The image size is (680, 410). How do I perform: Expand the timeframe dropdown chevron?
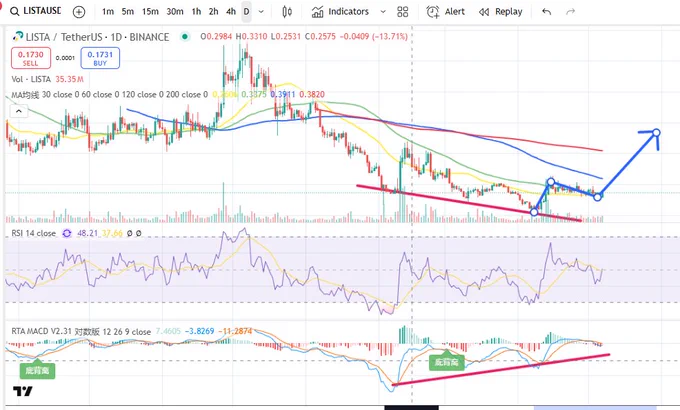point(261,12)
